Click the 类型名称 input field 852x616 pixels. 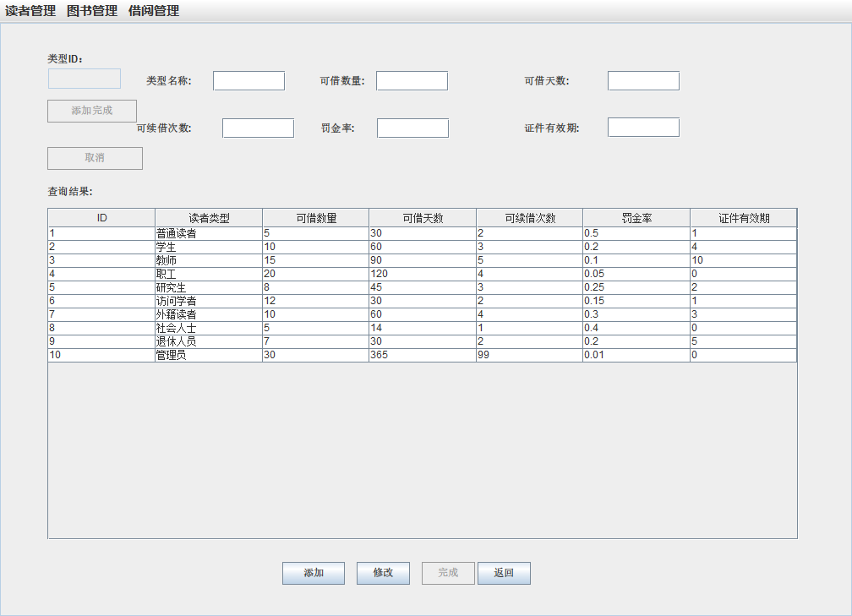248,81
